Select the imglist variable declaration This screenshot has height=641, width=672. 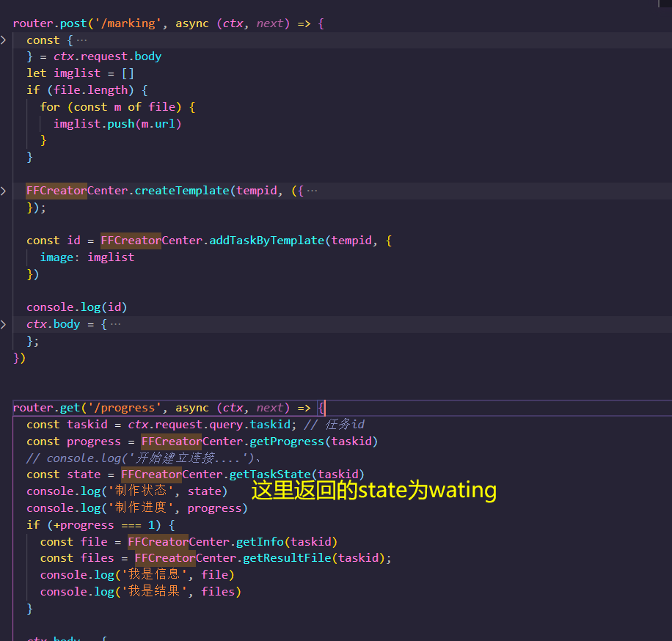click(77, 73)
